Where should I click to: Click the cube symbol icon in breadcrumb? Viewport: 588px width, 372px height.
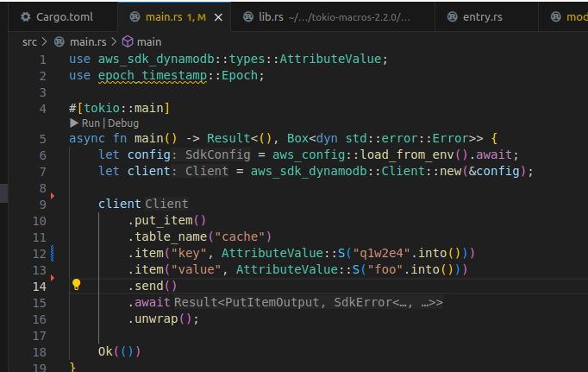(x=127, y=41)
